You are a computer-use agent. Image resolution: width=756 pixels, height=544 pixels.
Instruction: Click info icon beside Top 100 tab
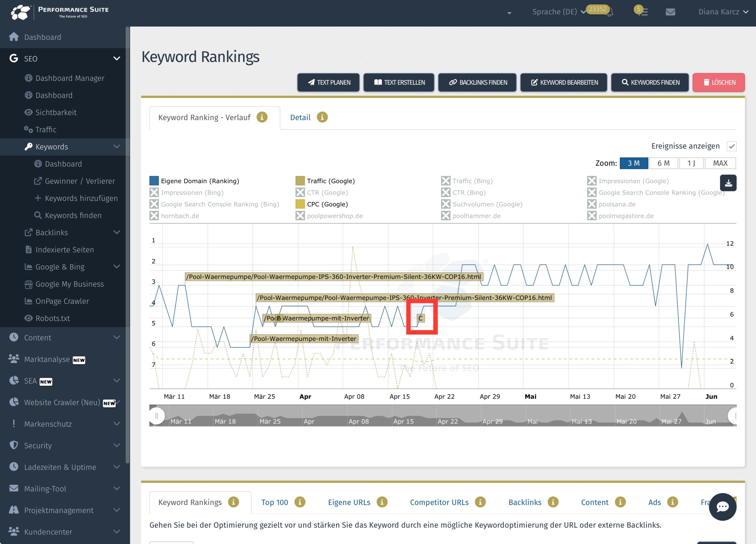click(x=300, y=502)
